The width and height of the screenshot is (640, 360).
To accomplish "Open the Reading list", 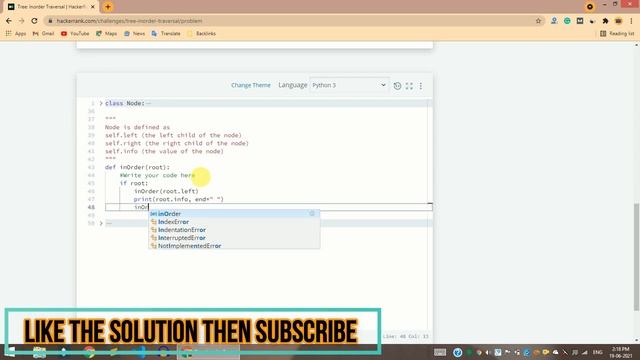I will 617,33.
